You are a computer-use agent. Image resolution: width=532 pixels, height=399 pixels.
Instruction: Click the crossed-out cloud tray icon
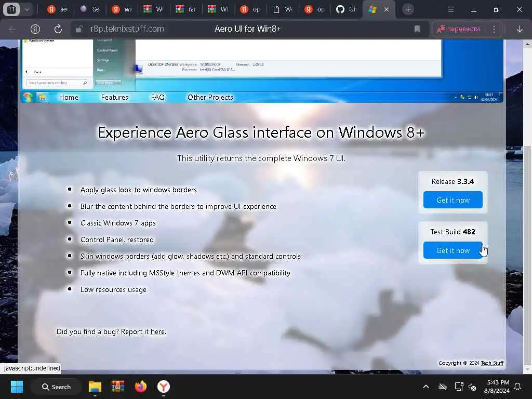pyautogui.click(x=443, y=387)
